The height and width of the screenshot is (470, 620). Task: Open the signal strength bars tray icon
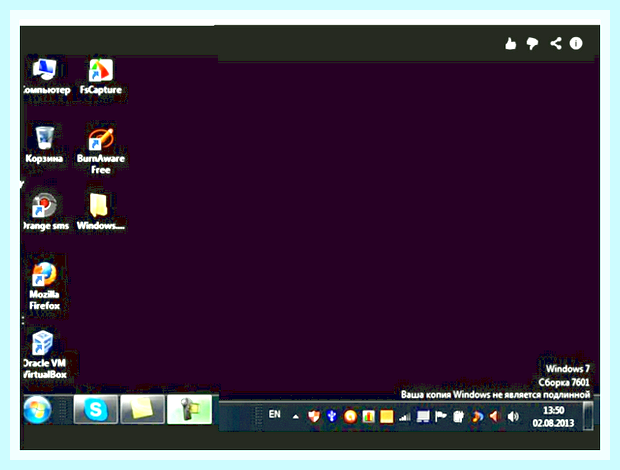(405, 417)
